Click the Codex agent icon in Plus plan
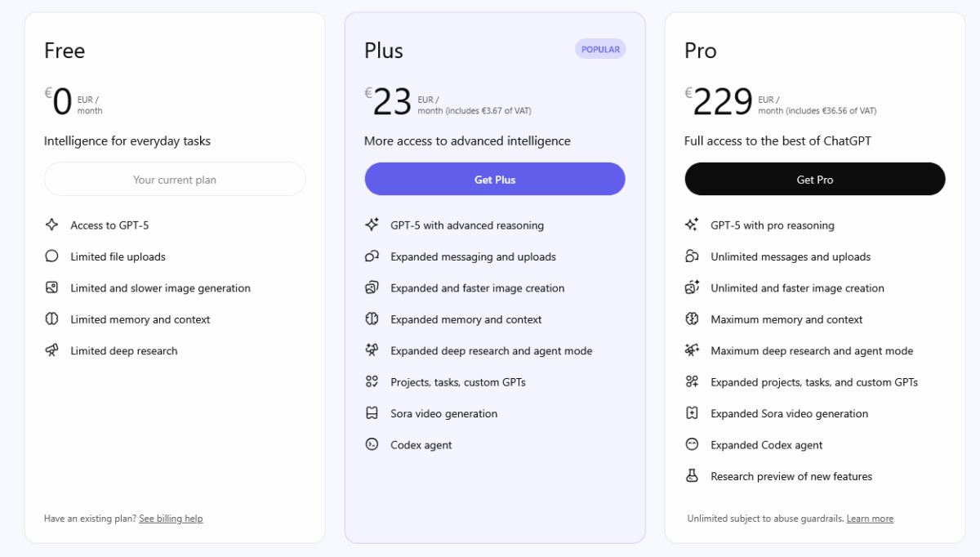The height and width of the screenshot is (557, 980). 372,444
